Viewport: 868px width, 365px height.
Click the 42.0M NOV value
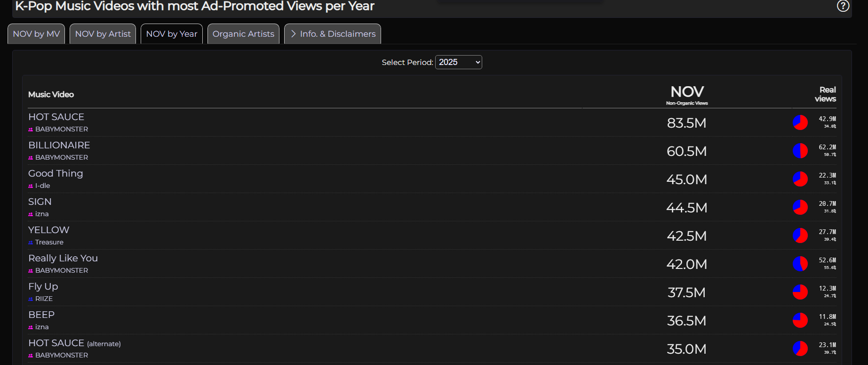pos(687,264)
